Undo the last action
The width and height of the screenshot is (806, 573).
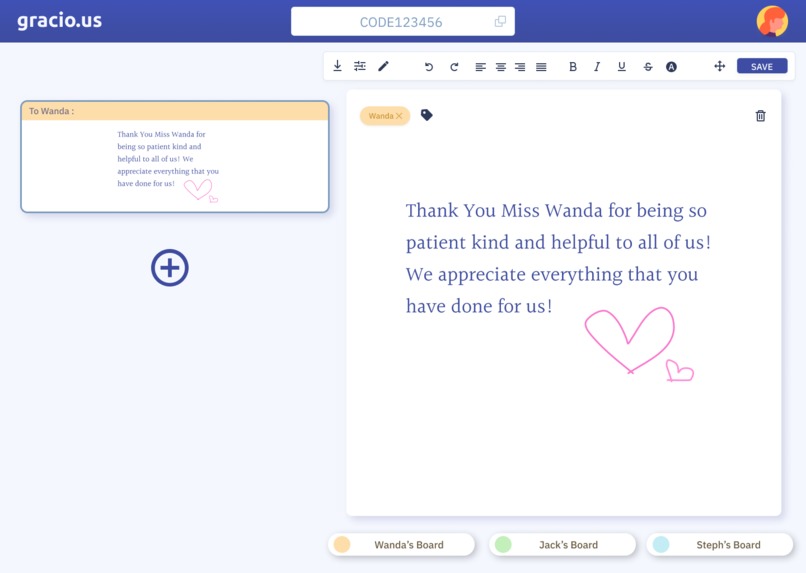[x=429, y=67]
